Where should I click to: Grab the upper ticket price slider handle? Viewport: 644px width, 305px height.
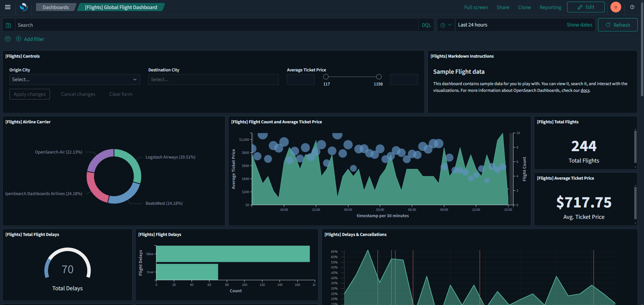379,77
